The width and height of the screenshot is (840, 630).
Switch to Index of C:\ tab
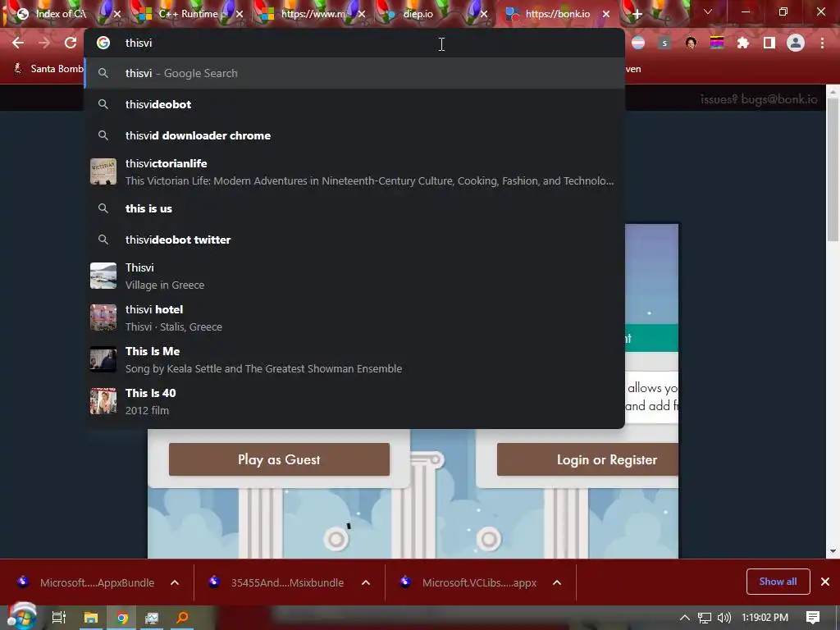point(61,14)
